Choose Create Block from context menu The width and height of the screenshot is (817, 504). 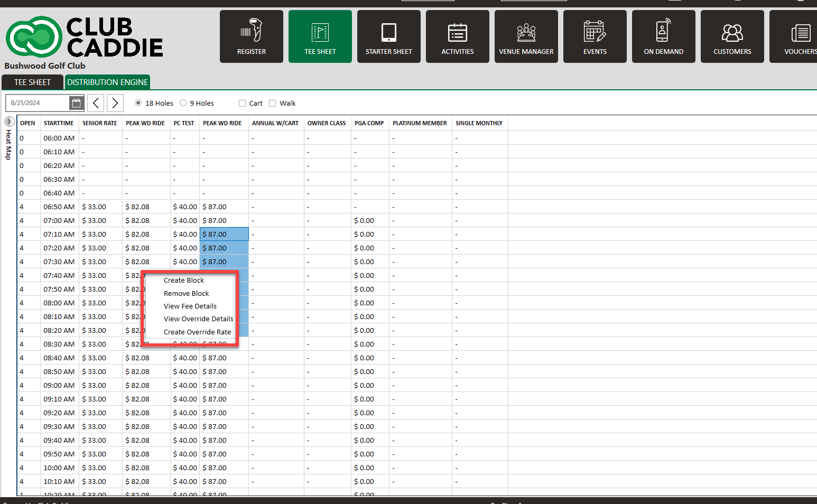(x=184, y=281)
